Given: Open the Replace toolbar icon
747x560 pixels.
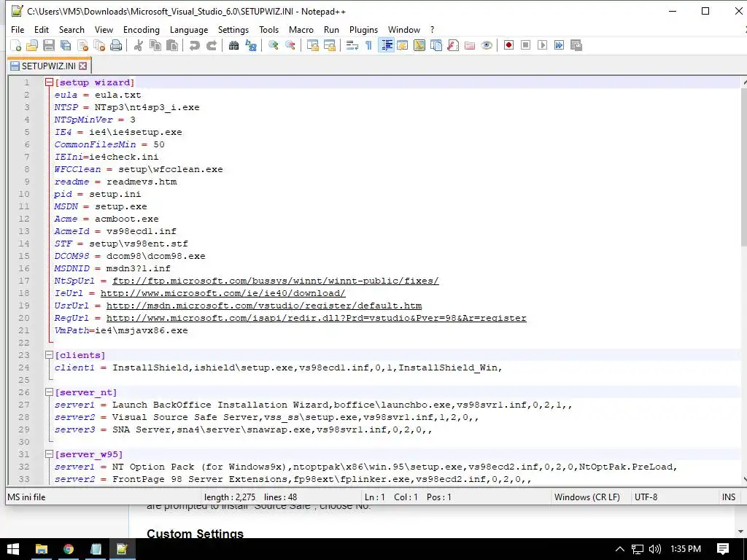Looking at the screenshot, I should click(x=251, y=45).
